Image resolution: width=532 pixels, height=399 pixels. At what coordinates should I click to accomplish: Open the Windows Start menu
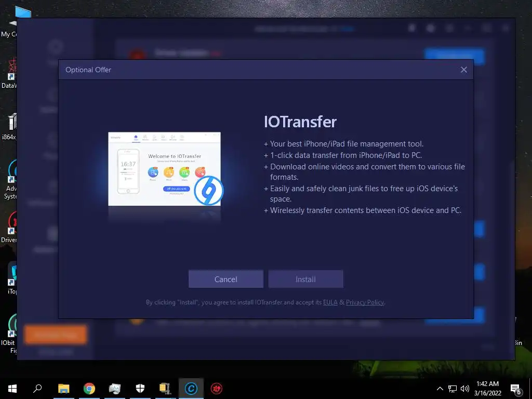pos(12,389)
